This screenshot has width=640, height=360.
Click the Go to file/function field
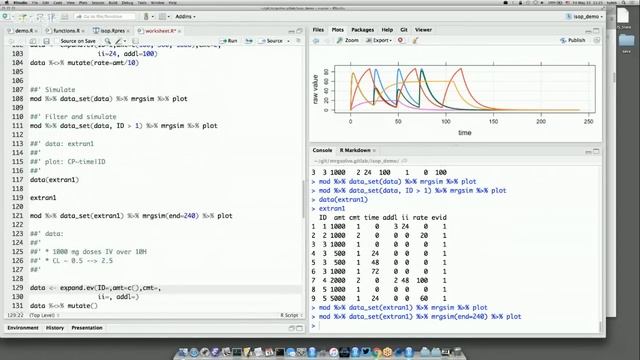pos(105,16)
